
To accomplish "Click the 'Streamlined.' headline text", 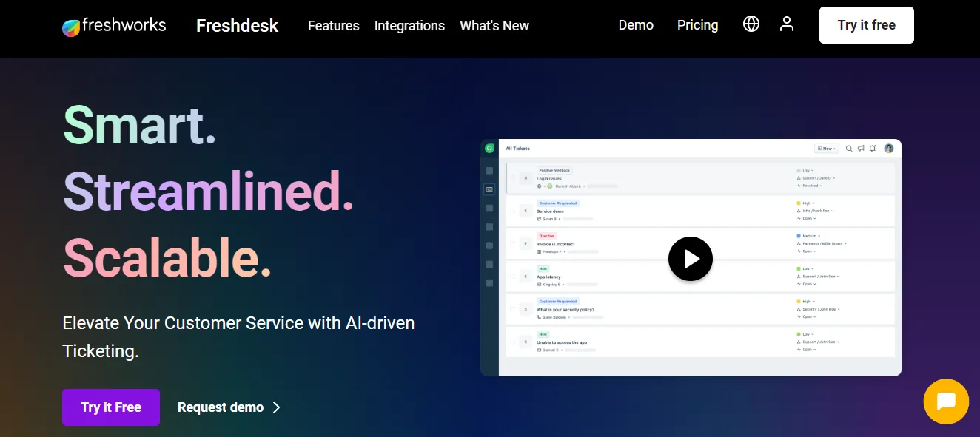I will coord(208,192).
